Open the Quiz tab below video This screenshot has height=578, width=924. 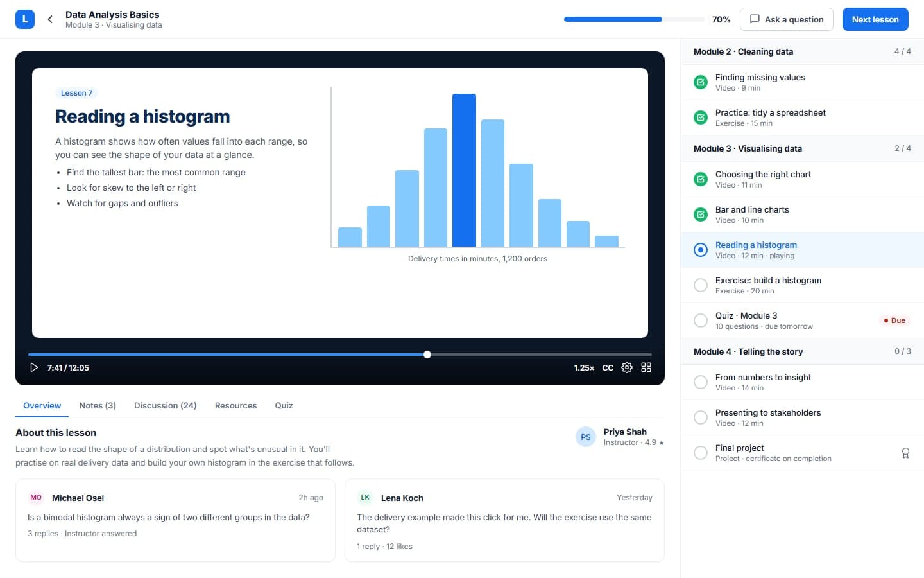(x=284, y=405)
